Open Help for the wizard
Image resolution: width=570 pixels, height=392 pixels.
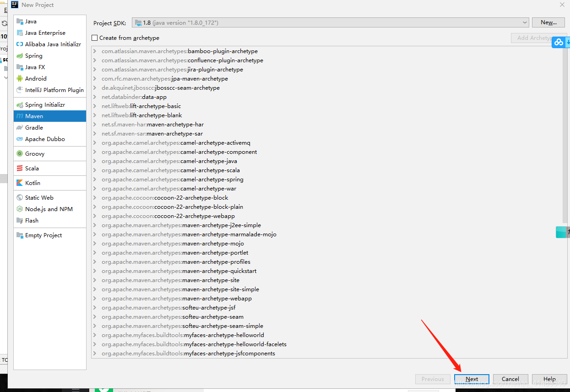[x=549, y=379]
